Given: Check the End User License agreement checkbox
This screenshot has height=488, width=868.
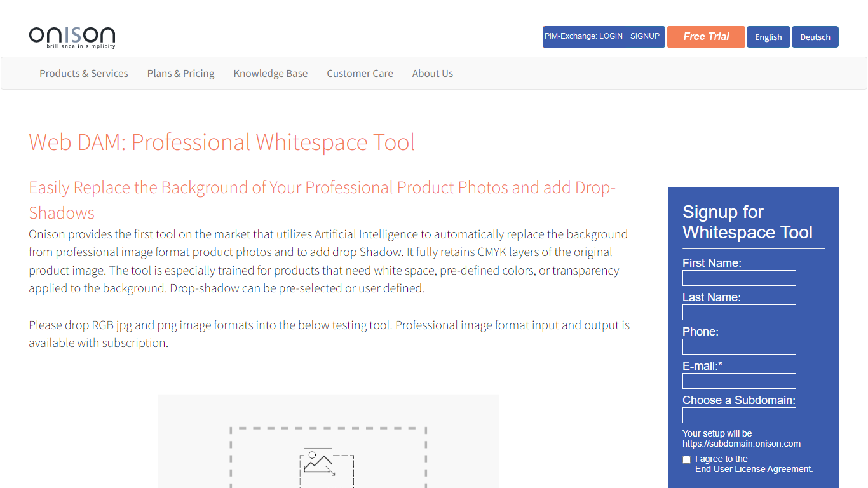Looking at the screenshot, I should (x=686, y=459).
